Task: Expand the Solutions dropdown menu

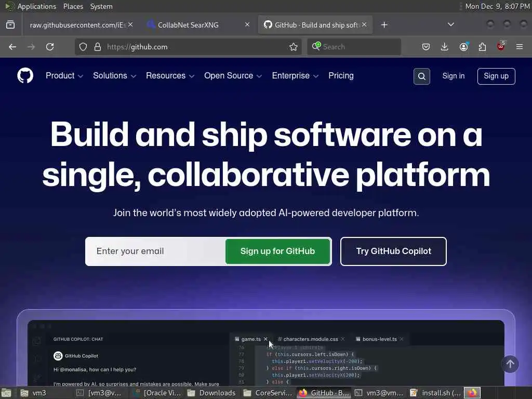Action: [114, 76]
